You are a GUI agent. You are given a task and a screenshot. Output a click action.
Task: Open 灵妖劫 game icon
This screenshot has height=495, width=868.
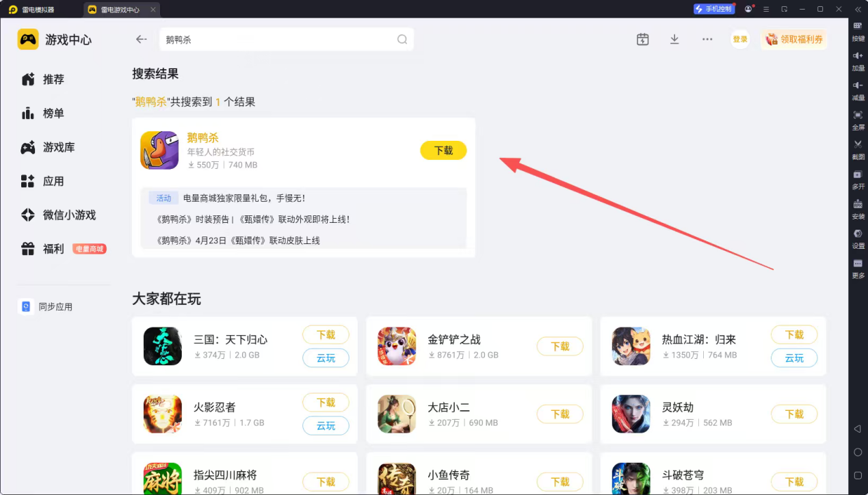(x=631, y=414)
